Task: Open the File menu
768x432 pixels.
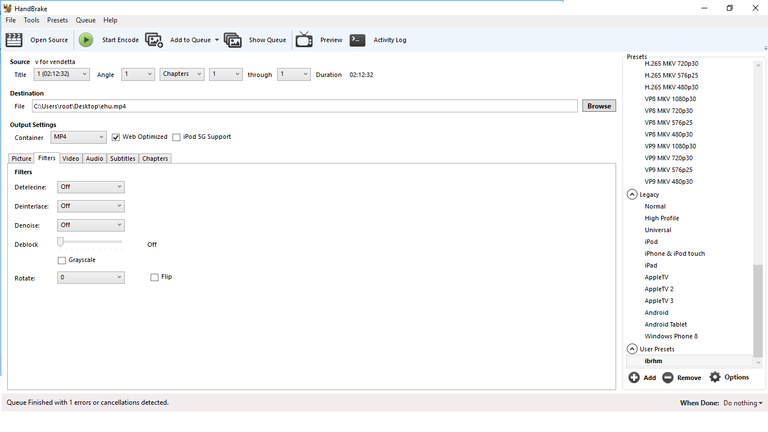Action: click(x=10, y=20)
